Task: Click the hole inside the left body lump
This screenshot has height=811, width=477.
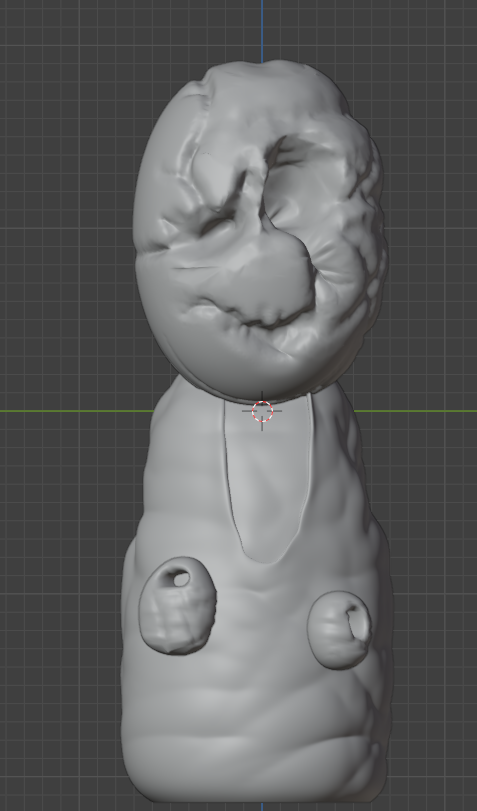Action: click(179, 578)
